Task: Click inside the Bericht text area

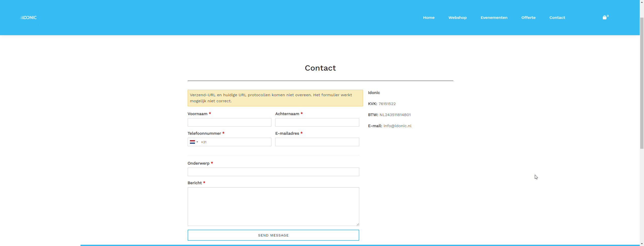Action: pos(273,206)
